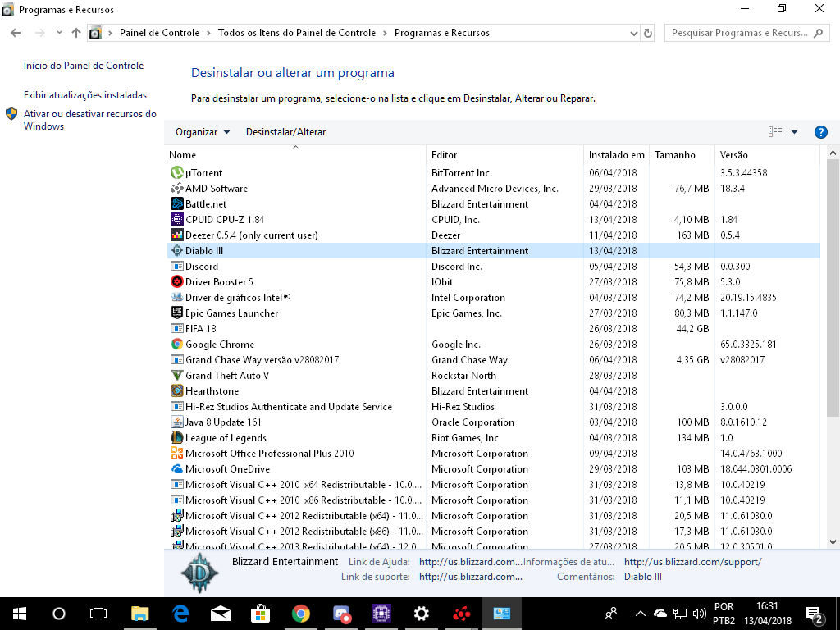The image size is (840, 630).
Task: Select the Hi-Rez Studios Authenticate and Update Service row
Action: (493, 406)
